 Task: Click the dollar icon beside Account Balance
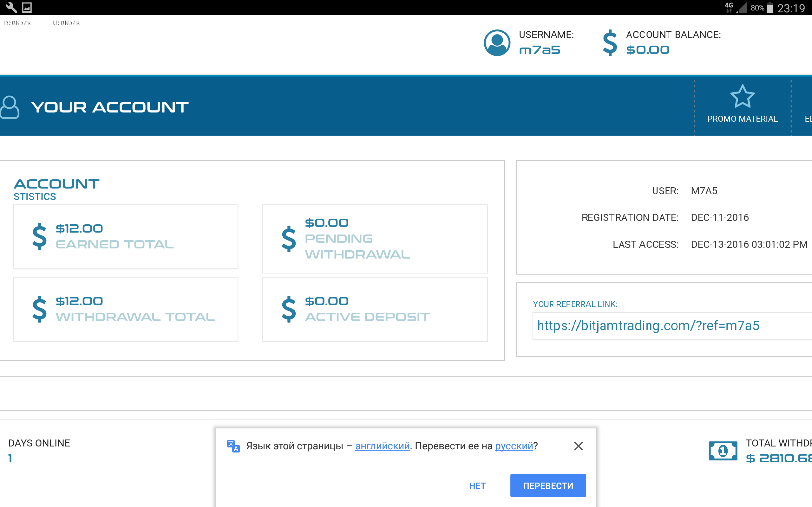pos(610,42)
